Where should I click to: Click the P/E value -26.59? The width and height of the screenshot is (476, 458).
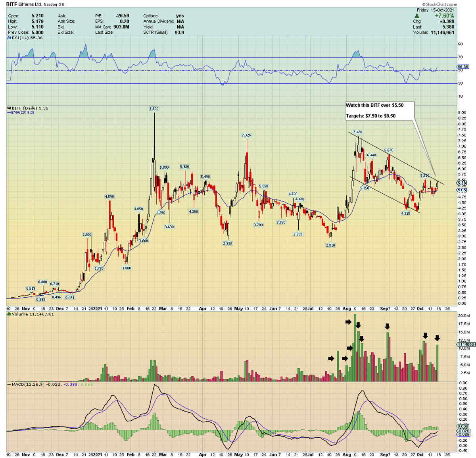point(123,16)
